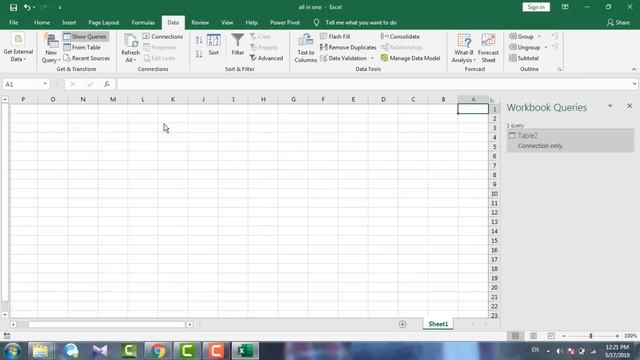Open the File menu
The width and height of the screenshot is (640, 360).
tap(13, 22)
